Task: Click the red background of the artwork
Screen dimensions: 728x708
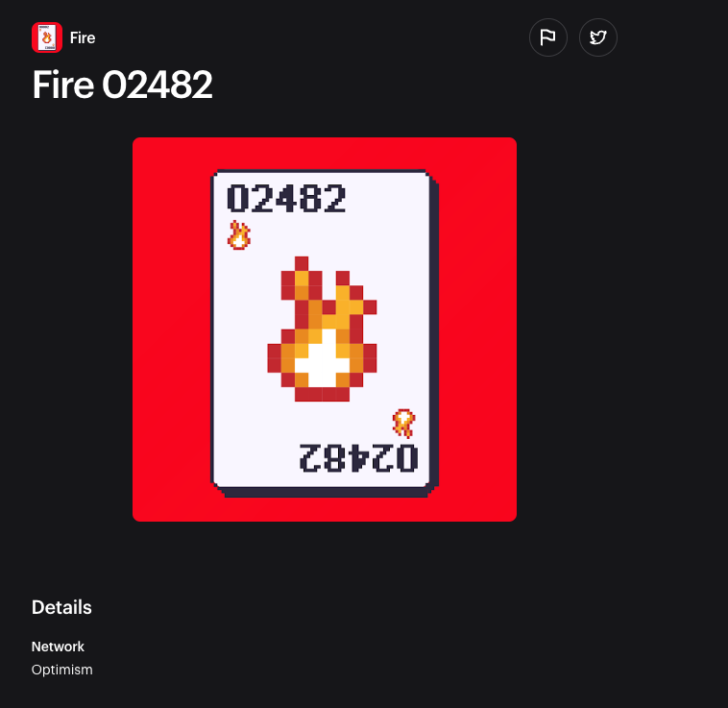Action: [x=172, y=330]
